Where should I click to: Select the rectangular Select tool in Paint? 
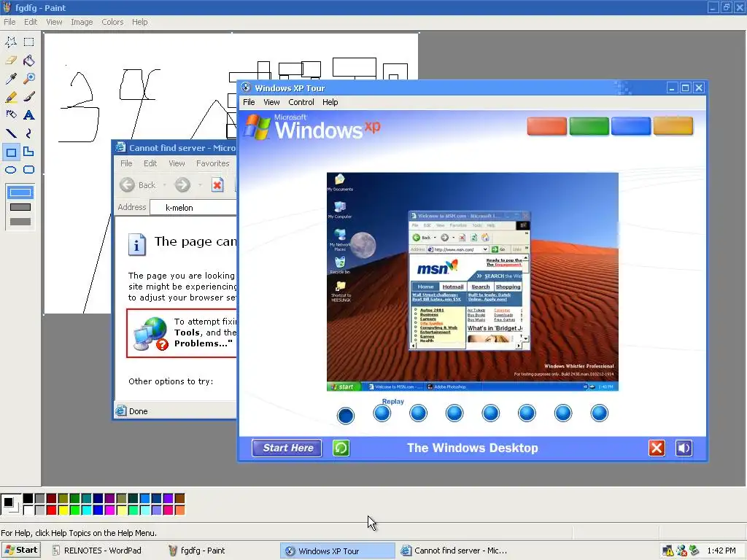tap(29, 42)
